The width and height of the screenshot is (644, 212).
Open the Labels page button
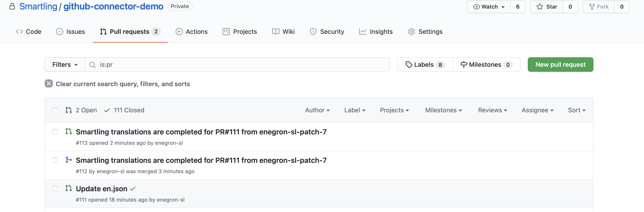click(x=425, y=65)
